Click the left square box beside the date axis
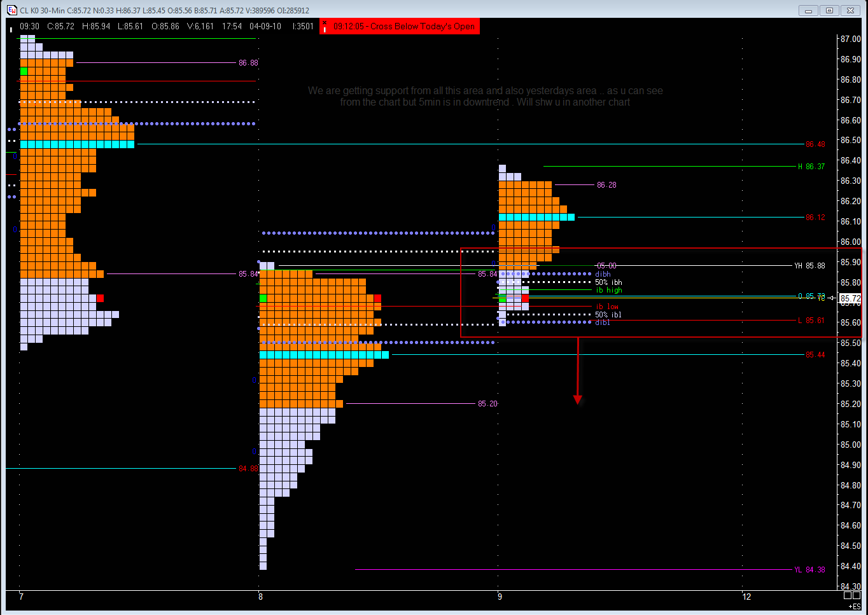Image resolution: width=868 pixels, height=615 pixels. (848, 596)
